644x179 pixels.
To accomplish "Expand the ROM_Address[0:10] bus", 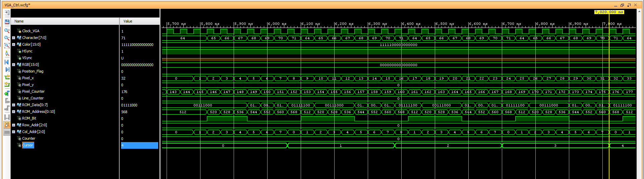I will 13,111.
